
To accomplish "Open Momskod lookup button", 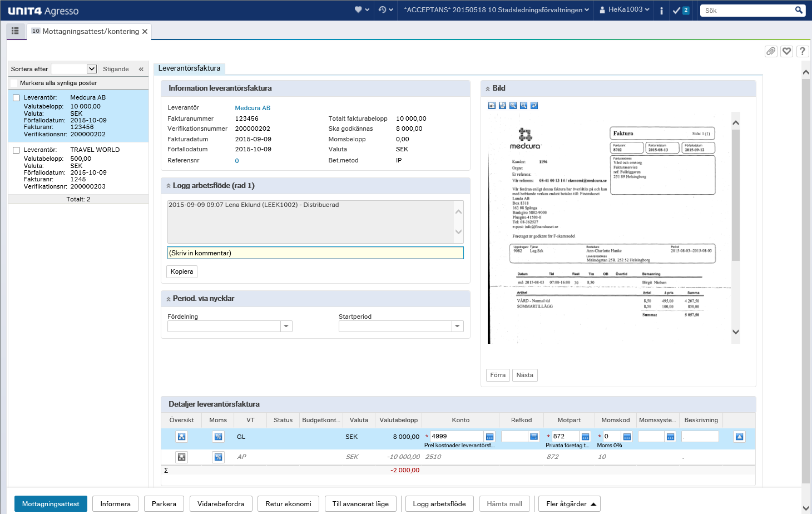I will 627,437.
